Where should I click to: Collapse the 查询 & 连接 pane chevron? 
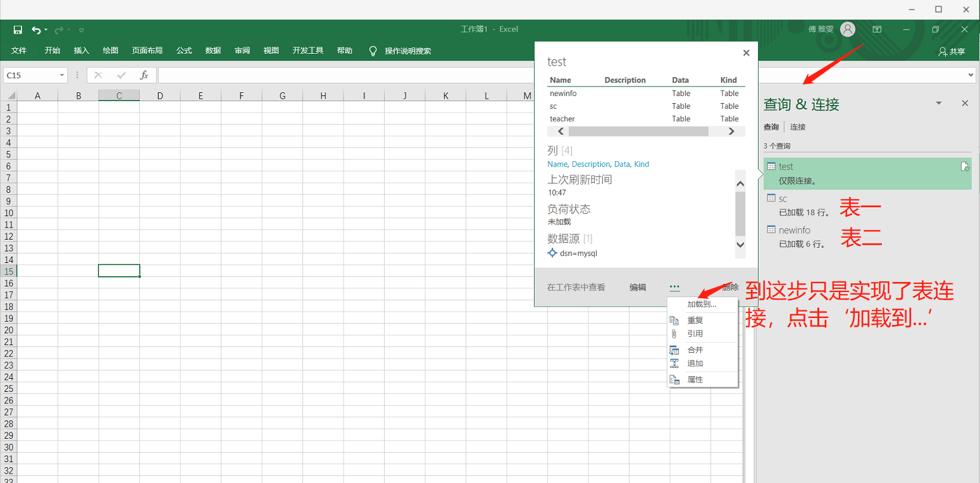click(938, 102)
